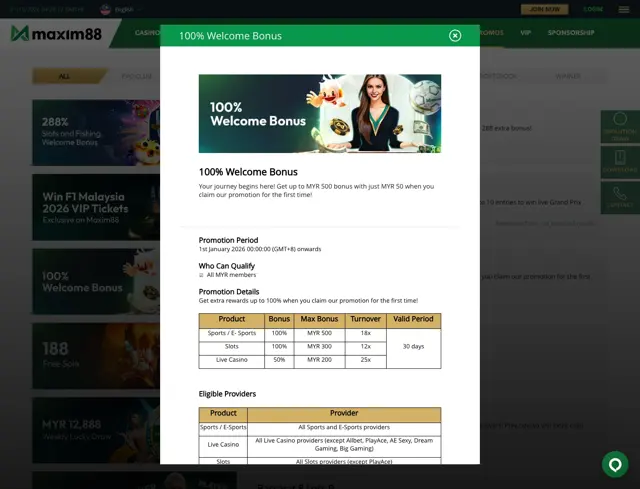The height and width of the screenshot is (489, 640).
Task: Click the 'Turnover' column header
Action: coord(365,319)
